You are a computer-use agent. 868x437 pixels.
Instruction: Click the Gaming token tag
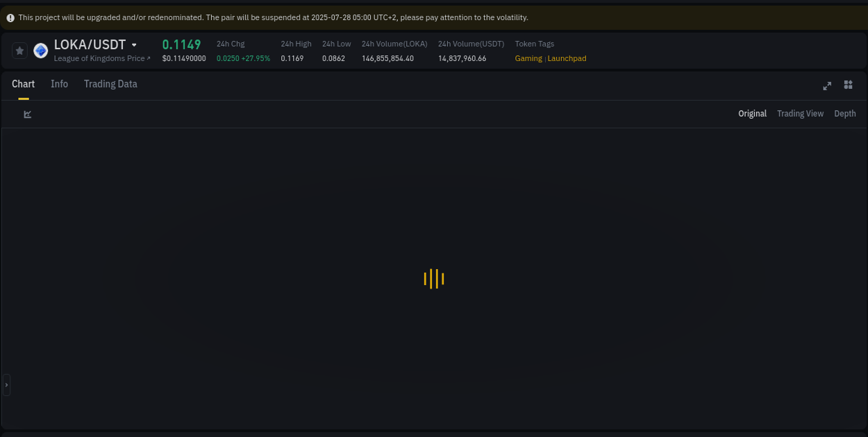(x=528, y=58)
